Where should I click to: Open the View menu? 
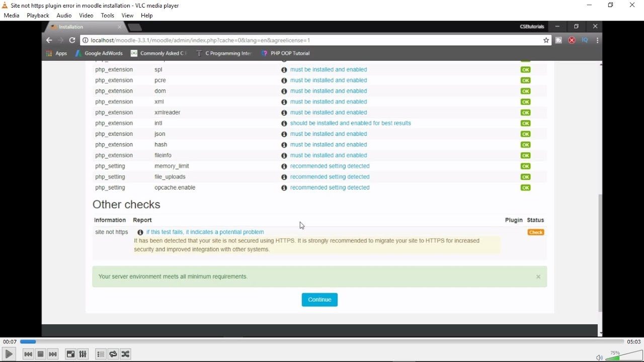[x=128, y=16]
